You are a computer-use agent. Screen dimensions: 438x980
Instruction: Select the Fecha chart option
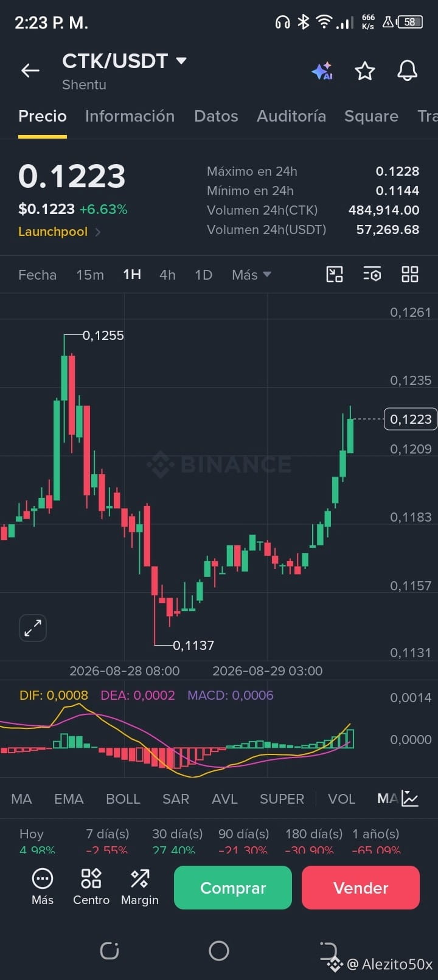37,275
